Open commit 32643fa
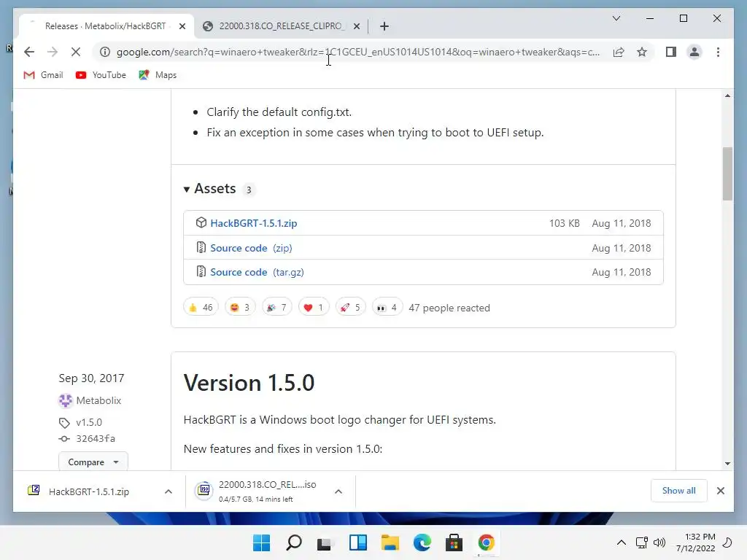Image resolution: width=747 pixels, height=560 pixels. 96,438
